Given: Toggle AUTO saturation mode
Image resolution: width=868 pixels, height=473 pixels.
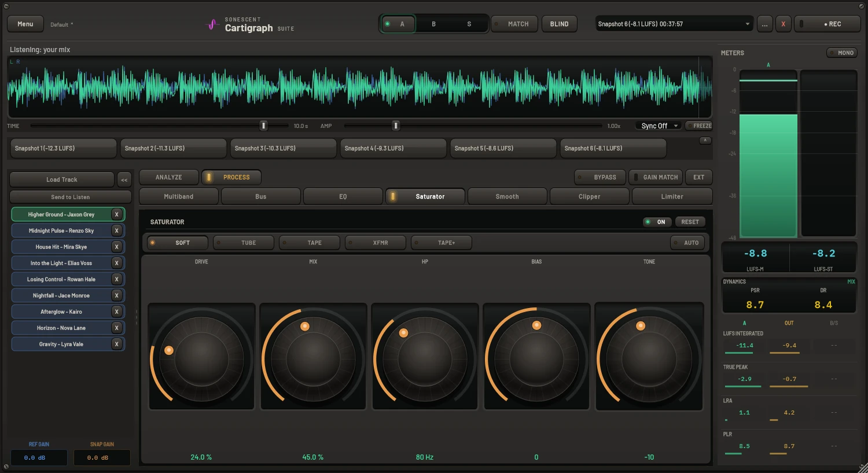Looking at the screenshot, I should pyautogui.click(x=687, y=243).
